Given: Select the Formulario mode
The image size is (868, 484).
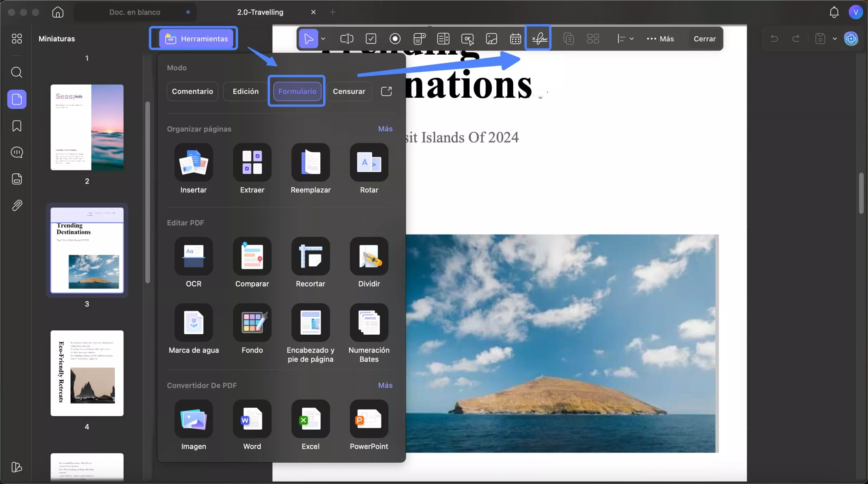Looking at the screenshot, I should click(x=297, y=91).
